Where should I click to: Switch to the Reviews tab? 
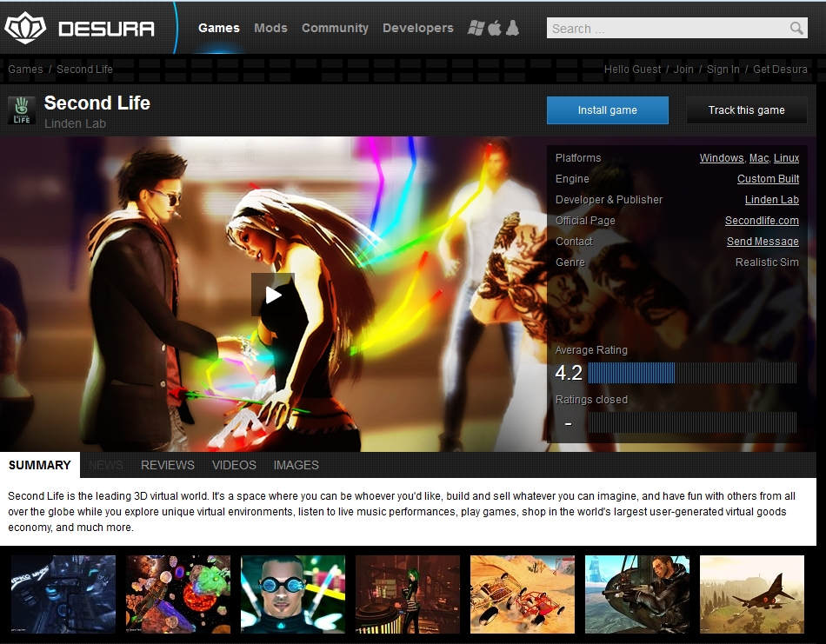click(168, 465)
